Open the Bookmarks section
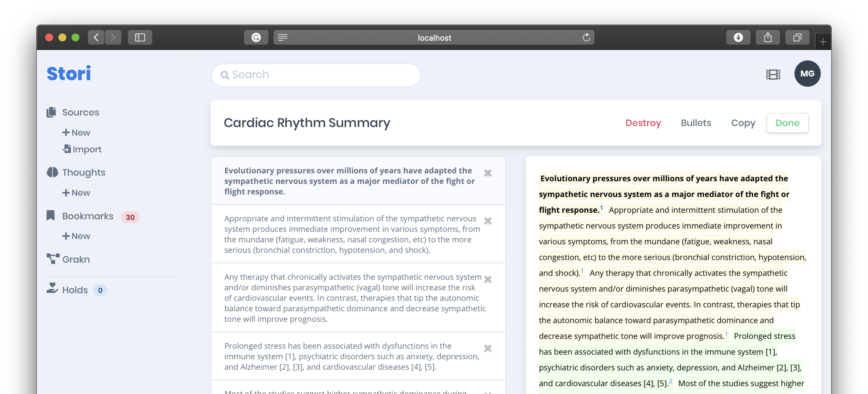This screenshot has height=394, width=868. [x=88, y=216]
